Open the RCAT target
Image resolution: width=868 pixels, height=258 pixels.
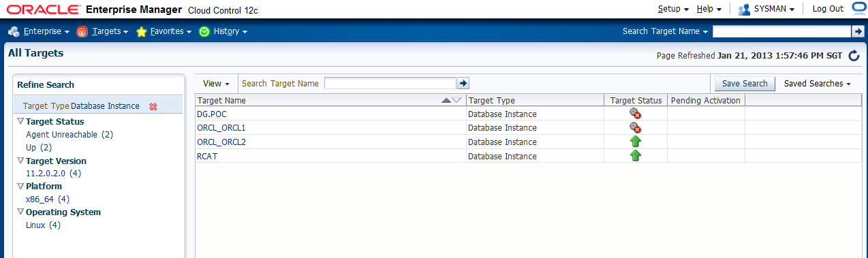coord(207,157)
